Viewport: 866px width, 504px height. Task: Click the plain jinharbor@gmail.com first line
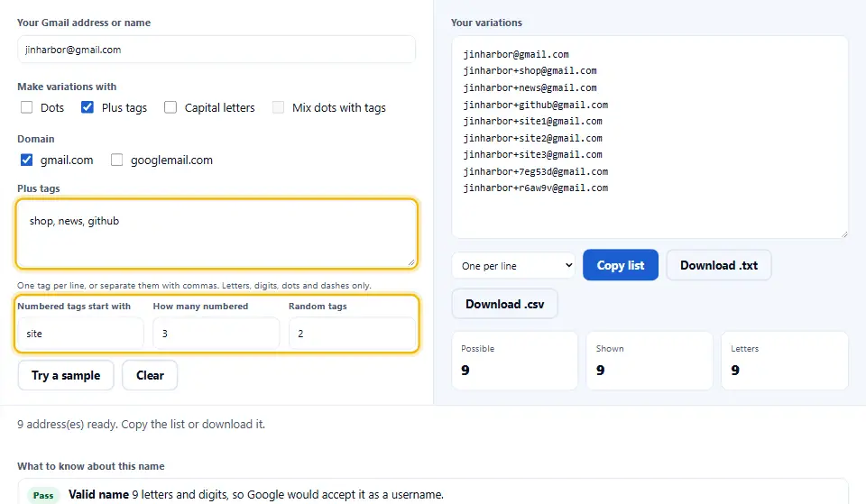(x=516, y=55)
